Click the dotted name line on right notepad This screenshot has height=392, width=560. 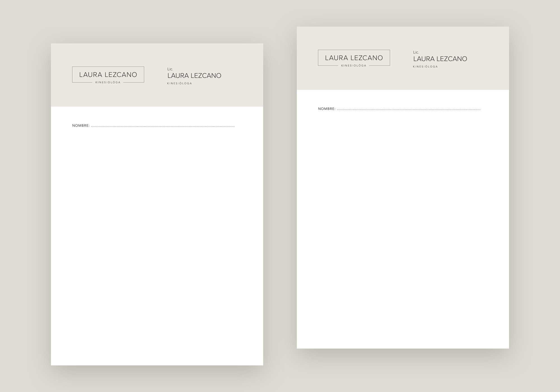point(409,110)
